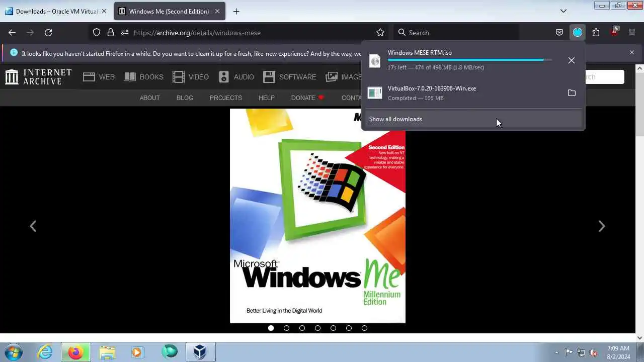
Task: Launch Internet Explorer from taskbar
Action: (x=45, y=352)
